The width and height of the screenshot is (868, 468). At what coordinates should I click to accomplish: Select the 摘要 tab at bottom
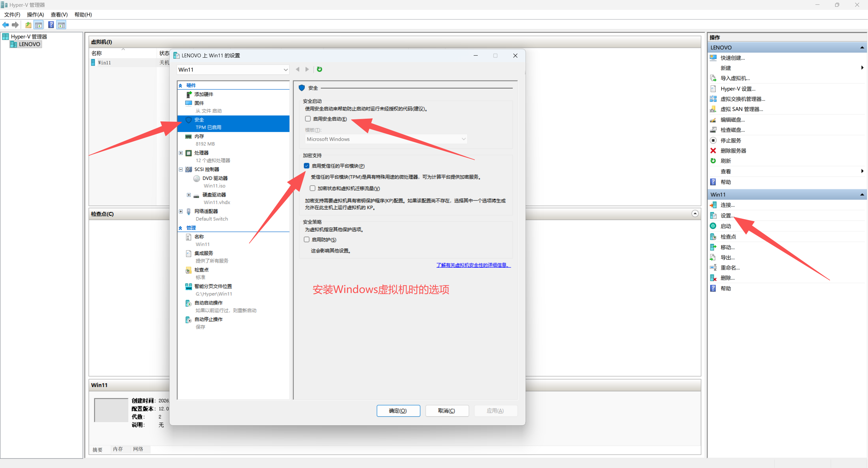[x=98, y=450]
